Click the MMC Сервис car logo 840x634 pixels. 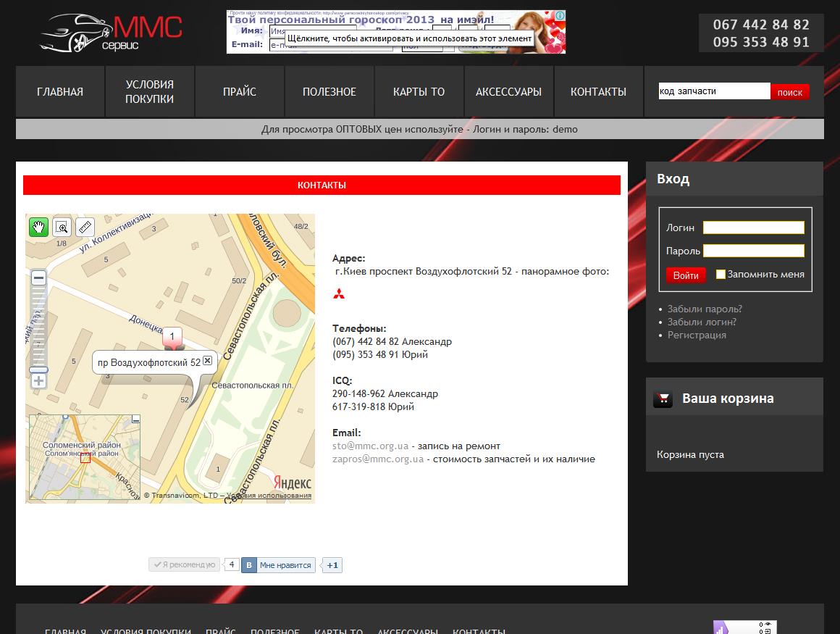111,33
